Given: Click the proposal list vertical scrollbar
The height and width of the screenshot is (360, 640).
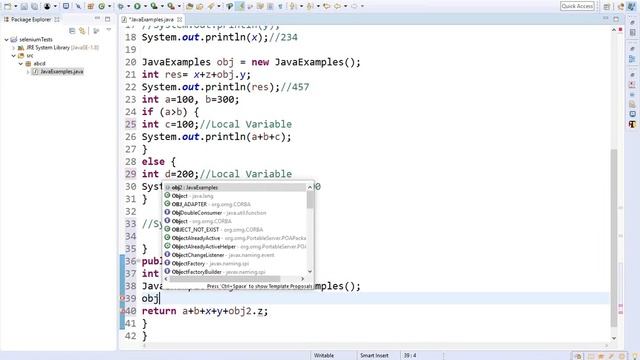Looking at the screenshot, I should click(x=310, y=200).
